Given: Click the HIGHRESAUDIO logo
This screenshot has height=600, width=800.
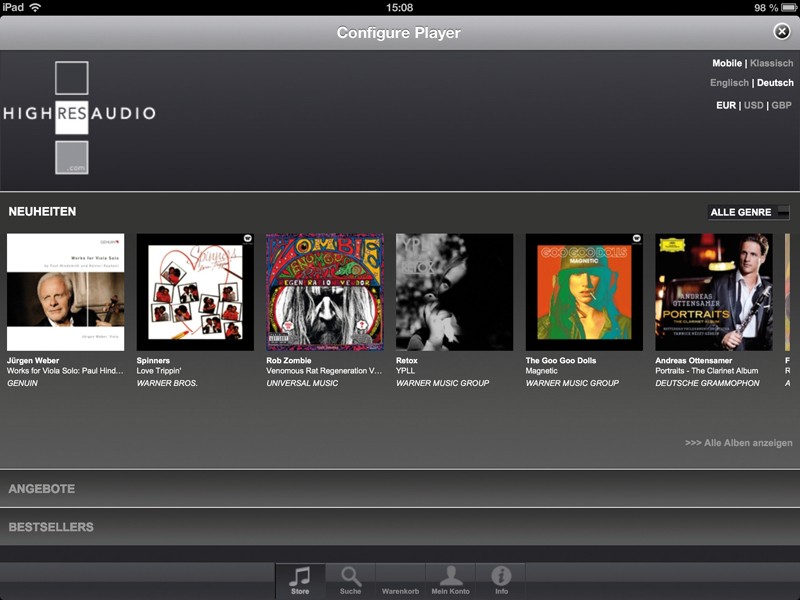Looking at the screenshot, I should click(x=79, y=117).
